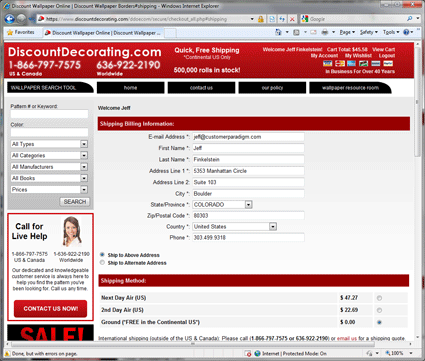Click the Internet zone globe icon
425x361 pixels.
click(257, 353)
